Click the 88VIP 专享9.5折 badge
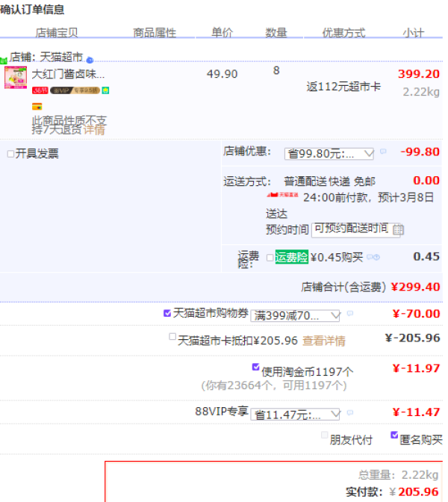Viewport: 448px width, 502px height. point(75,90)
